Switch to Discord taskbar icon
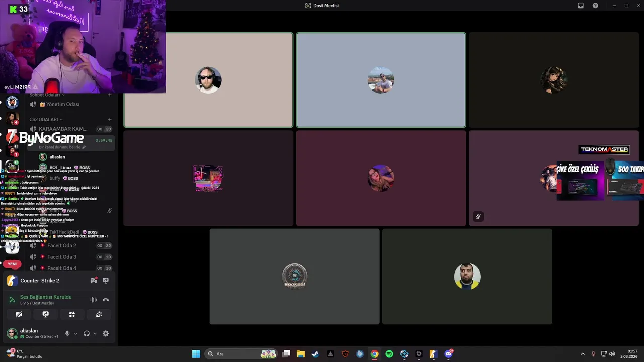The height and width of the screenshot is (362, 644). [x=448, y=354]
